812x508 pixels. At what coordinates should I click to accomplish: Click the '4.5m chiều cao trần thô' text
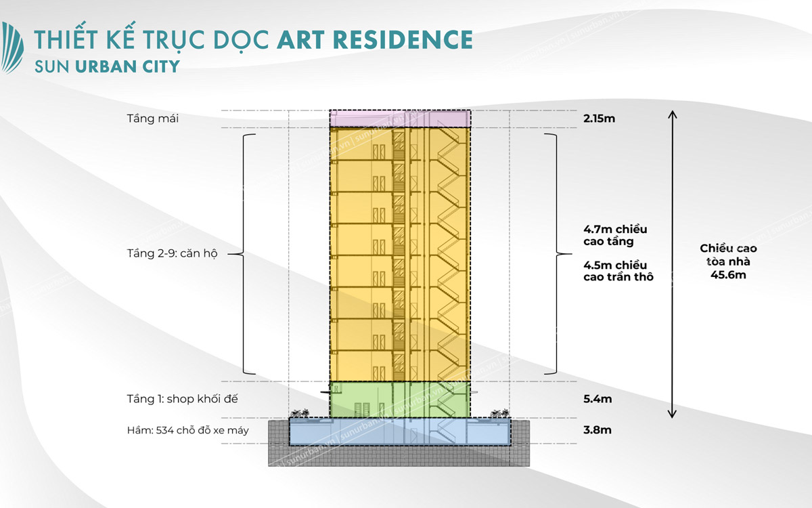click(x=618, y=270)
